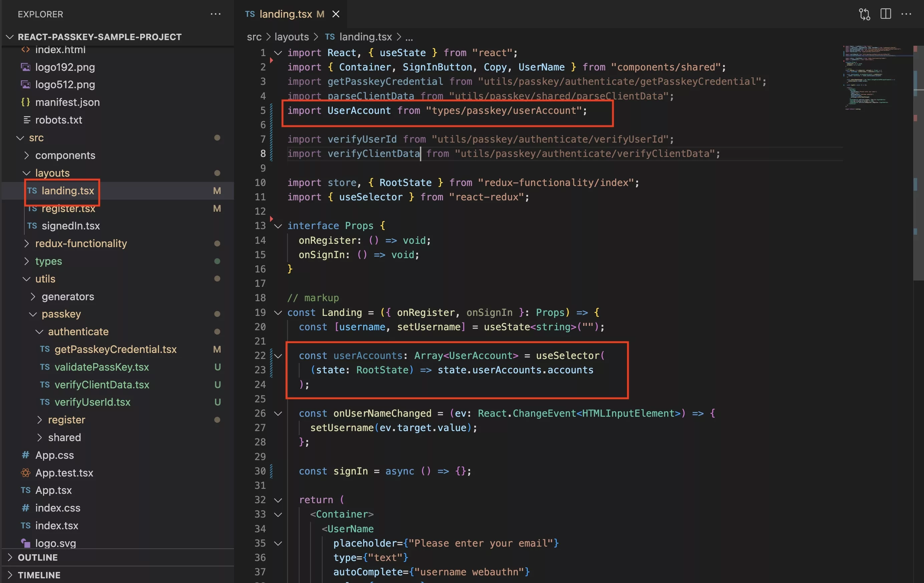Click the layouts breadcrumb in file path
The image size is (924, 583).
291,36
